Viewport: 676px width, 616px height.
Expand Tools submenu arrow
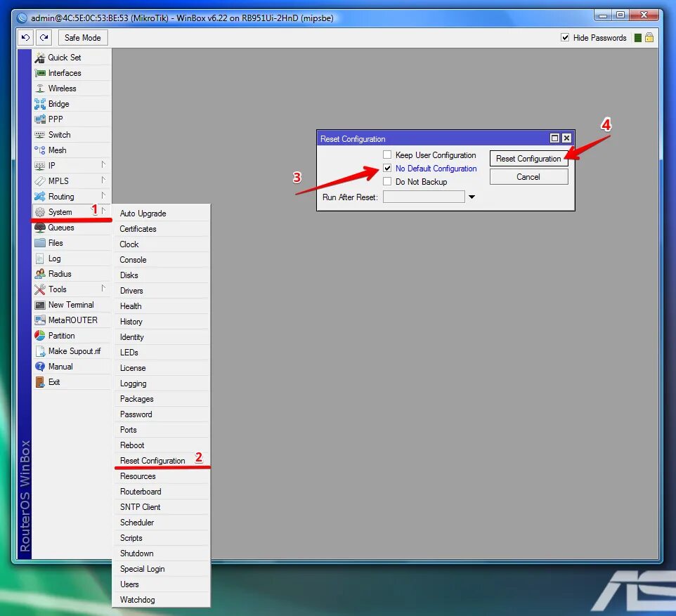click(103, 288)
